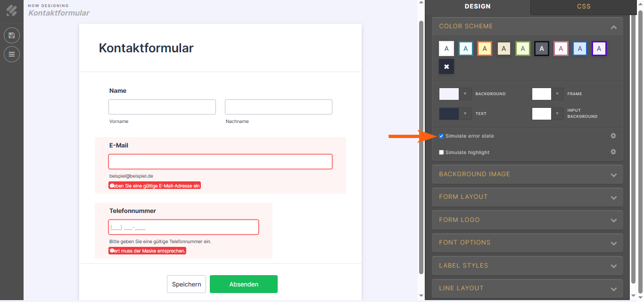Image resolution: width=644 pixels, height=302 pixels.
Task: Open Input Background color dropdown arrow
Action: [558, 114]
